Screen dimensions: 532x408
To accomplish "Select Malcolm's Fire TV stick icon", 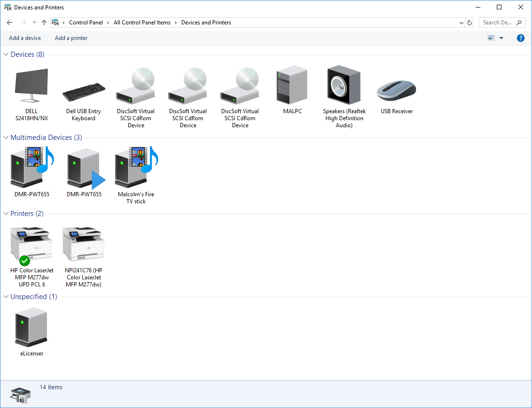I will point(136,167).
